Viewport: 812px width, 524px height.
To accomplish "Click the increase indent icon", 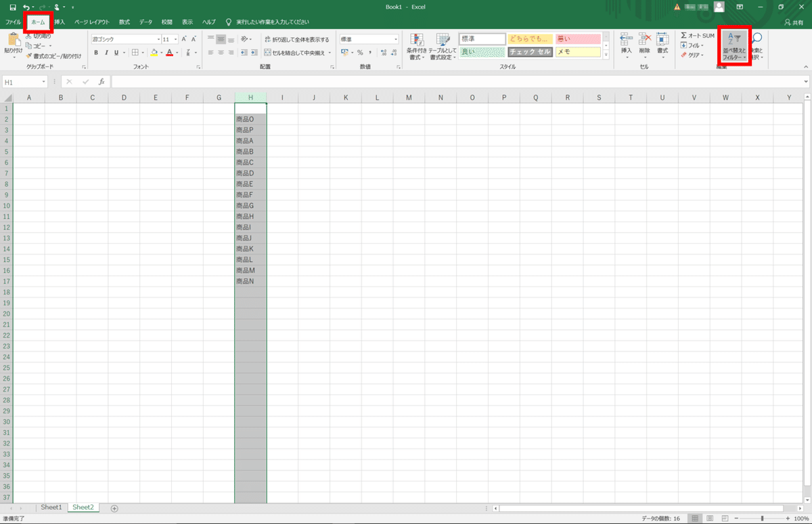I will point(253,52).
